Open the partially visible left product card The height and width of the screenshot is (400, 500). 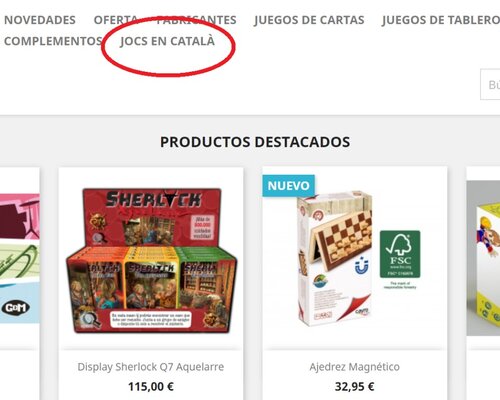20,283
